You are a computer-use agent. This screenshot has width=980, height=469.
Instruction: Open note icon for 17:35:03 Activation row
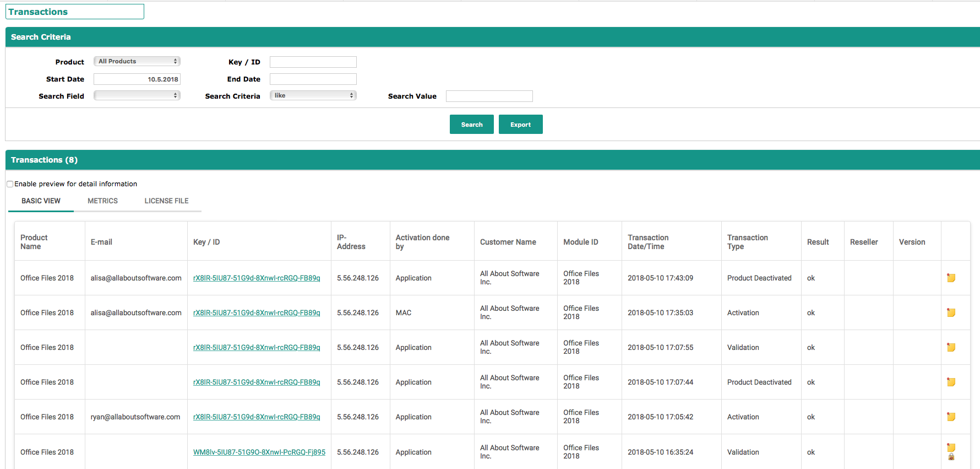click(951, 312)
